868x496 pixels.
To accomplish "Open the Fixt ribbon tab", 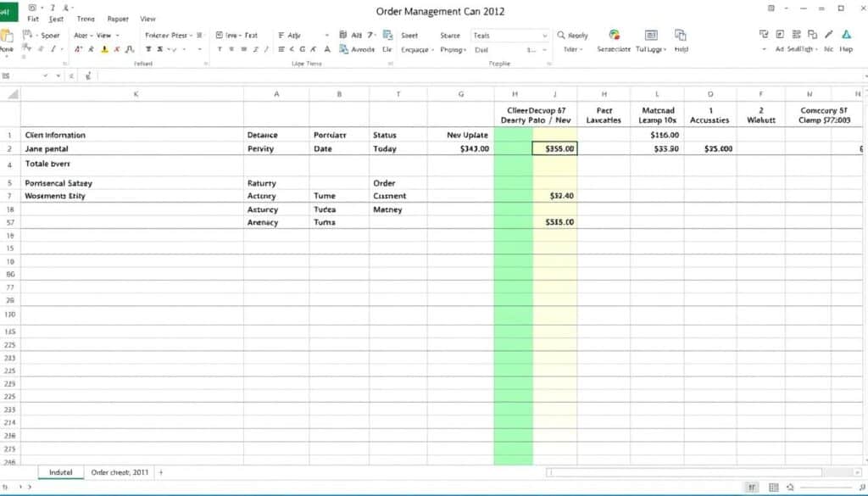I will coord(33,19).
